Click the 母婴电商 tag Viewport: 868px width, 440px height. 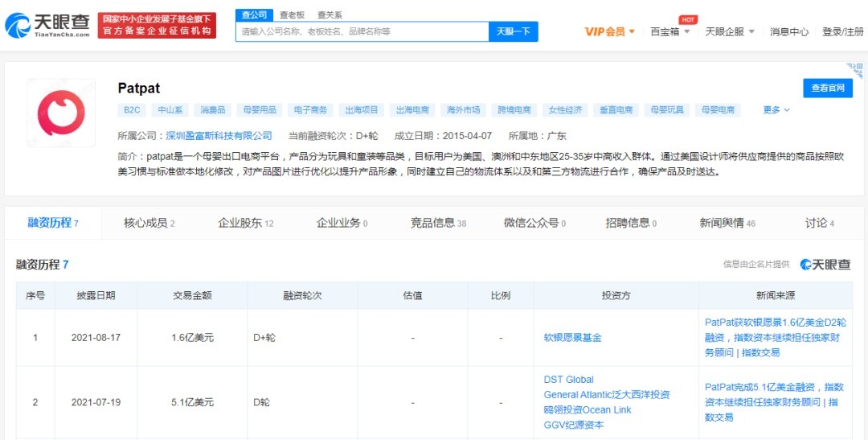(x=718, y=109)
